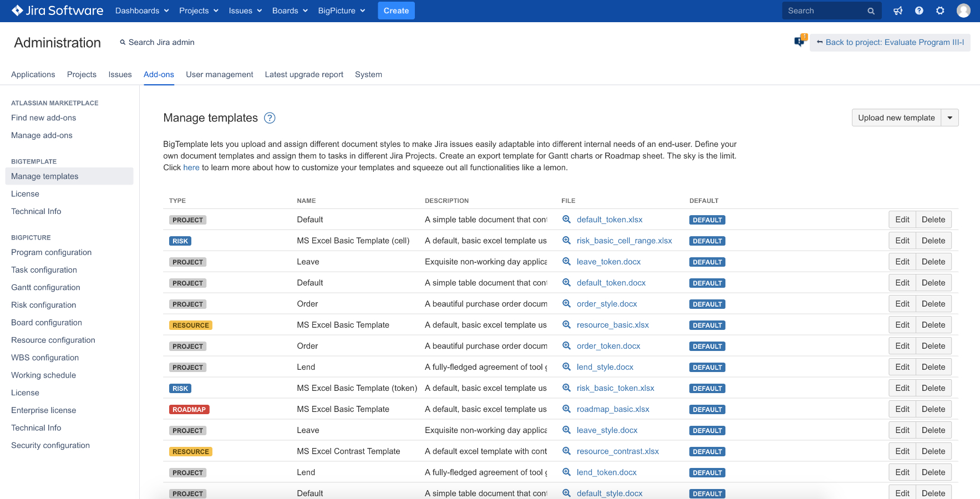Preview roadmap_basic.xlsx with its magnifier icon
This screenshot has height=499, width=980.
coord(566,409)
